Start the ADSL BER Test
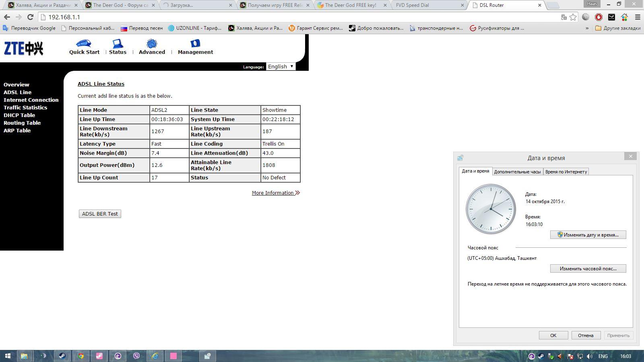Viewport: 644px width, 362px height. click(x=100, y=214)
